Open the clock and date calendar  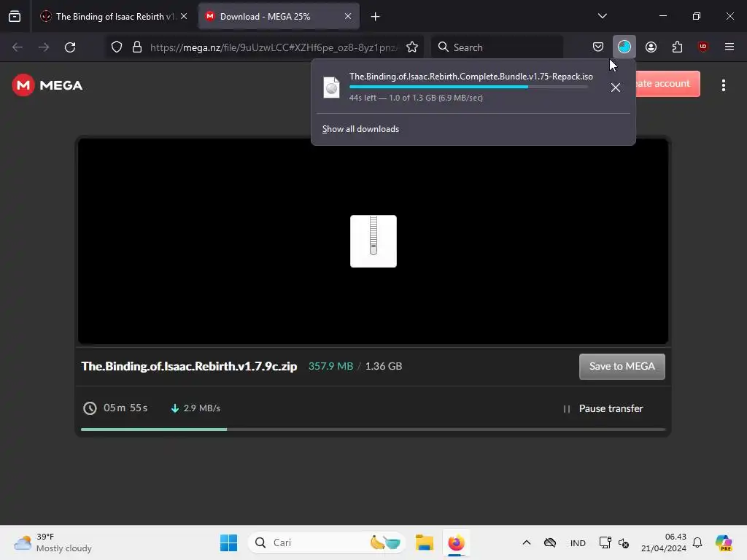click(664, 542)
